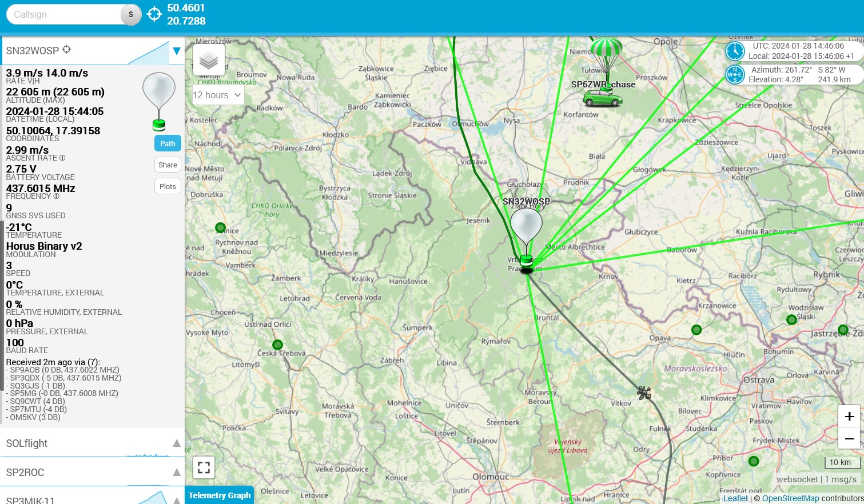Click the map layers icon
The image size is (864, 504).
point(209,60)
